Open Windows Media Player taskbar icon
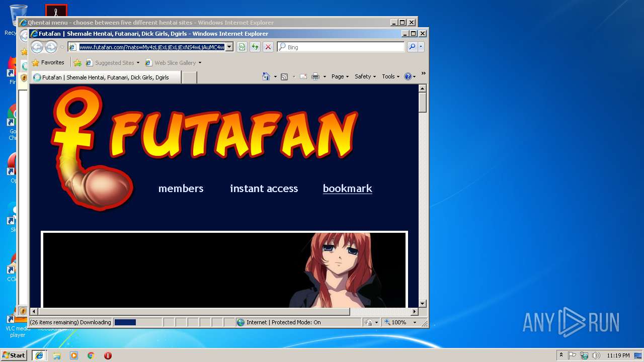This screenshot has width=644, height=362. [74, 355]
